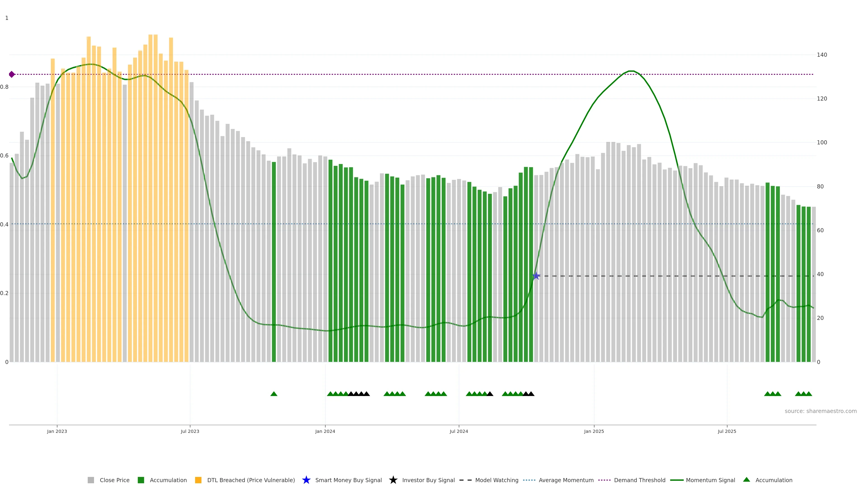Click the orange DTL Breached swatch in legend
Viewport: 868px width, 488px height.
tap(198, 480)
